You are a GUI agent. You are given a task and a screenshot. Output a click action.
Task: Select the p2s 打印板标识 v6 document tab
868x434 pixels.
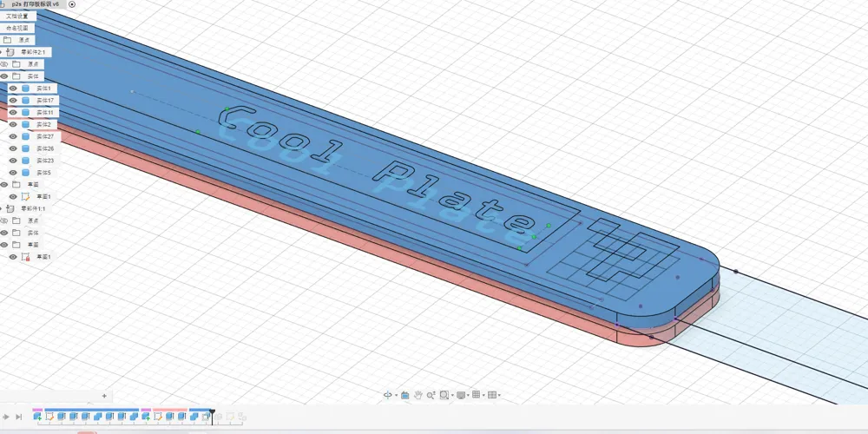36,3
